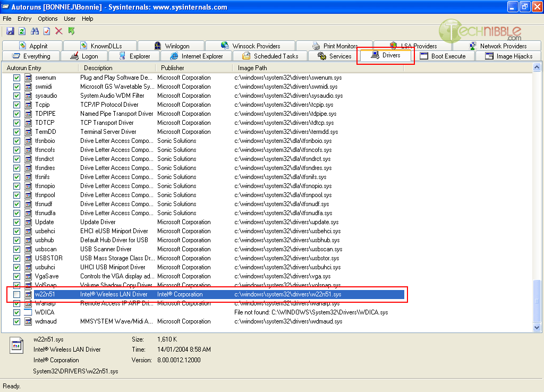Screen dimensions: 544x392
Task: Switch to the Everything tab
Action: [x=31, y=56]
